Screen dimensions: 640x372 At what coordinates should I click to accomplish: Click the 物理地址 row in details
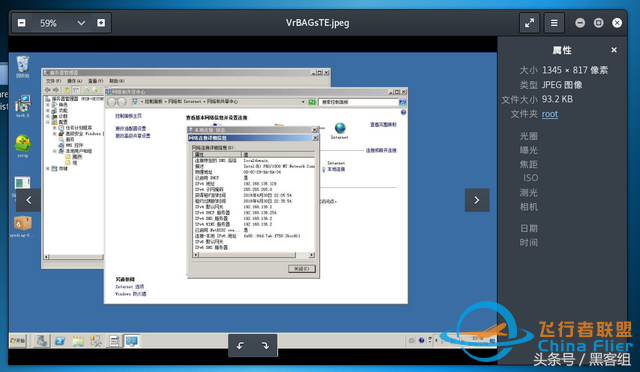click(x=253, y=172)
